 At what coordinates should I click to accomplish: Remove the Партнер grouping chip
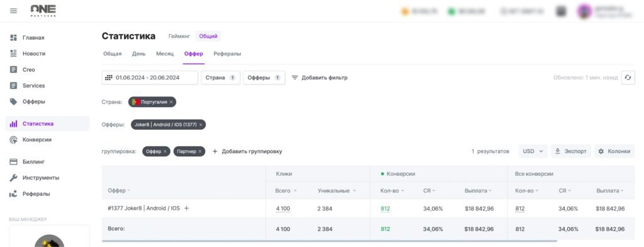point(199,151)
